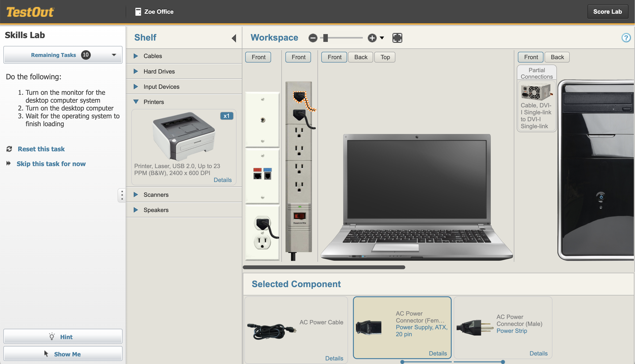This screenshot has width=635, height=364.
Task: Collapse the Shelf panel with arrow icon
Action: [x=234, y=38]
